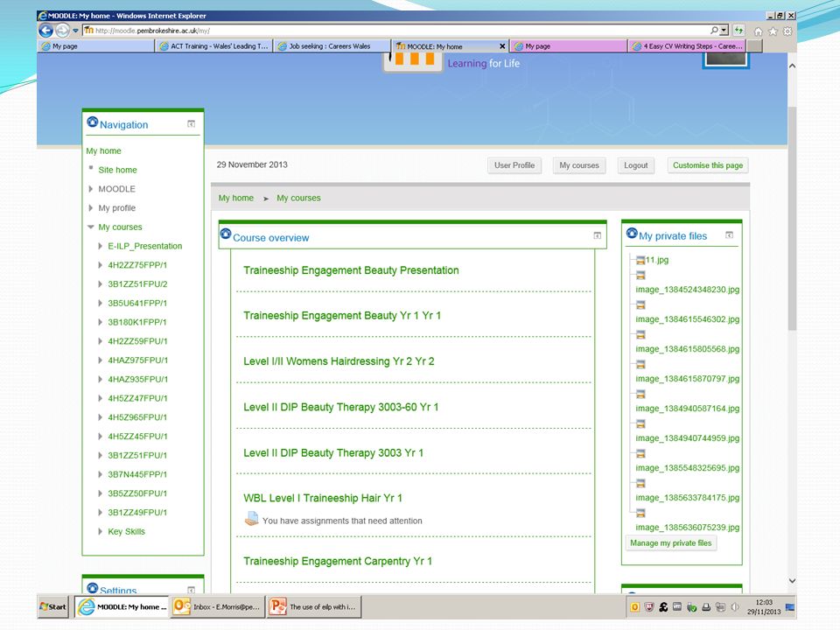Click the Customise this page button
Viewport: 840px width, 630px height.
[x=708, y=165]
